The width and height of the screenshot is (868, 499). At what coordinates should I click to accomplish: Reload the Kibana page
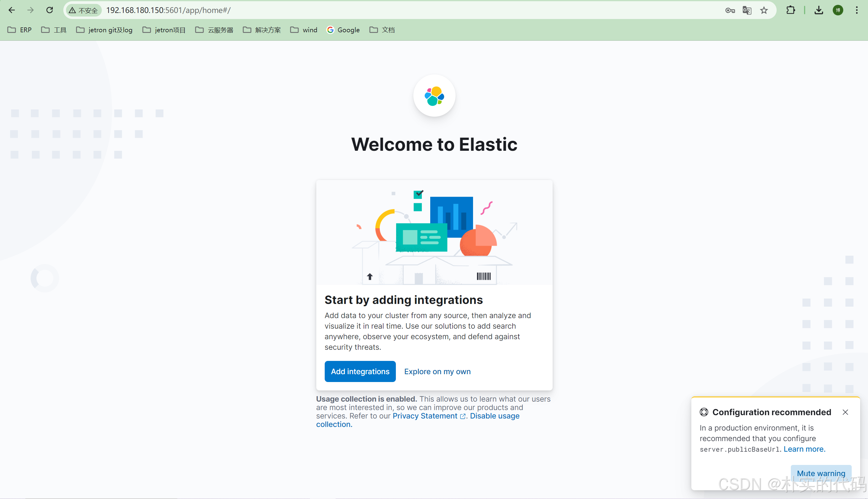(x=50, y=10)
